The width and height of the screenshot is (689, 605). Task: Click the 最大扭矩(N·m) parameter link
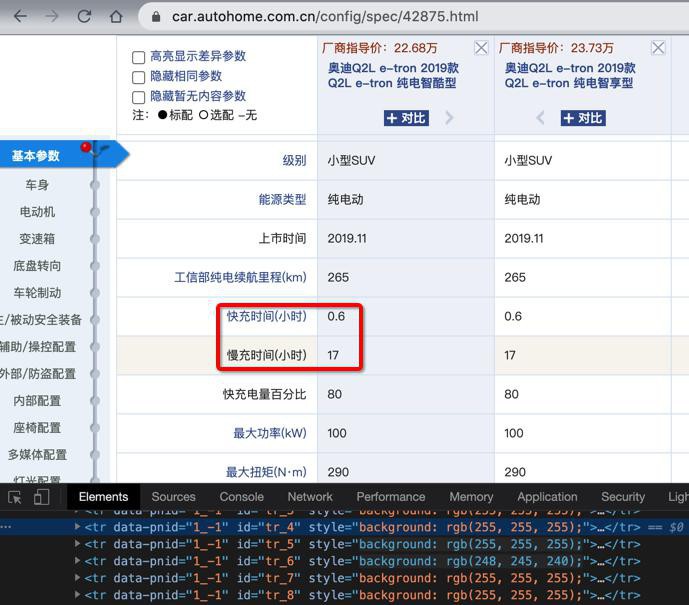pyautogui.click(x=266, y=472)
